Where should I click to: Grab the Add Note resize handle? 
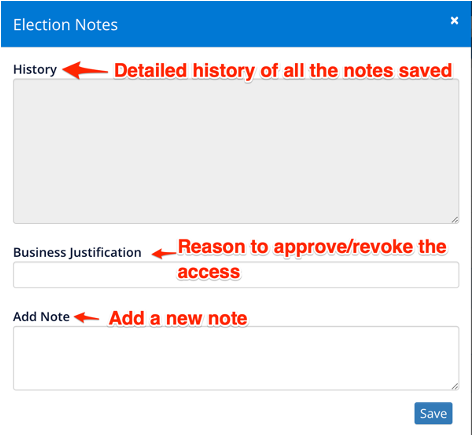click(x=455, y=386)
